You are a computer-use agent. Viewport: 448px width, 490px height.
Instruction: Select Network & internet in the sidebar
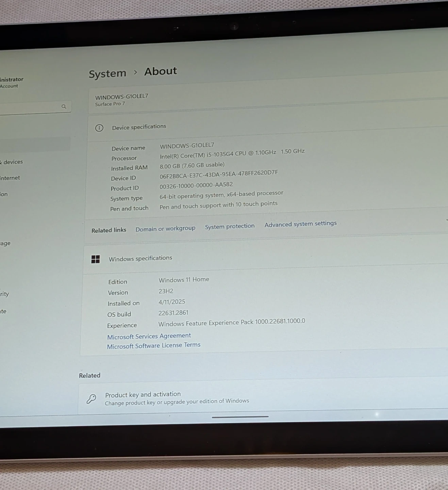pyautogui.click(x=10, y=178)
